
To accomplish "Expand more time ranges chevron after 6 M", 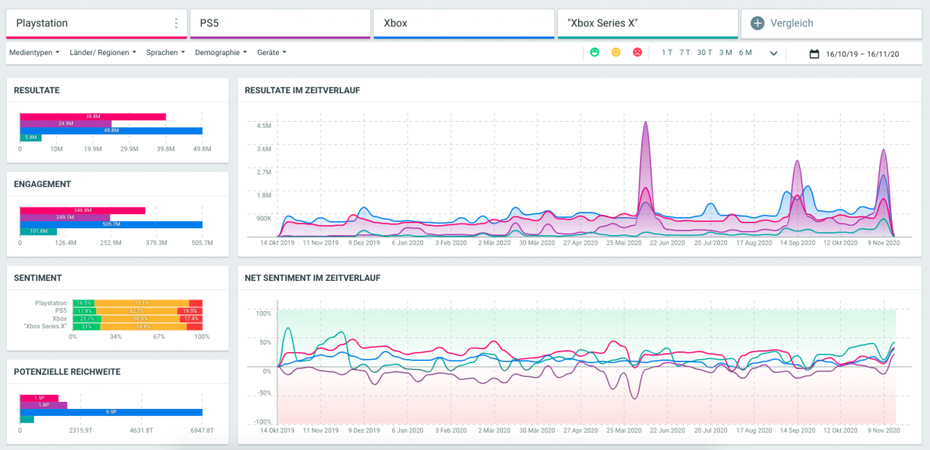I will pos(773,53).
